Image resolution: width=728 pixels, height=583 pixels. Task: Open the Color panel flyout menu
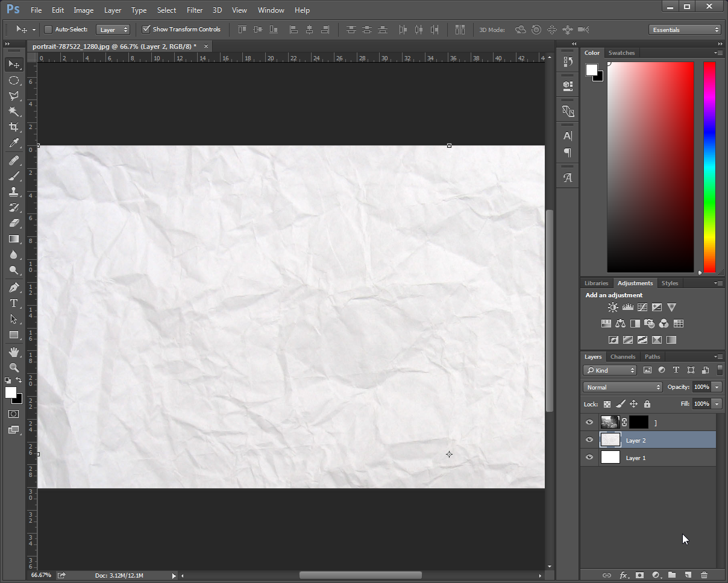click(718, 52)
